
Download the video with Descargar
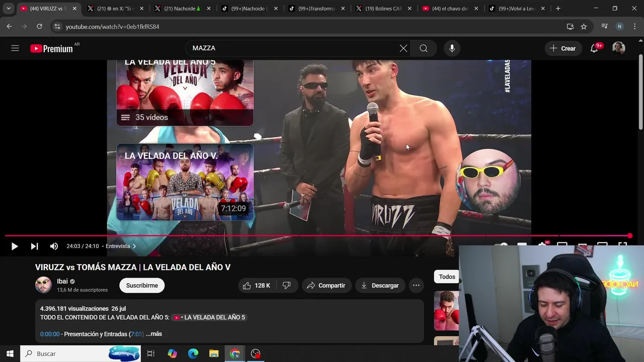pos(380,286)
